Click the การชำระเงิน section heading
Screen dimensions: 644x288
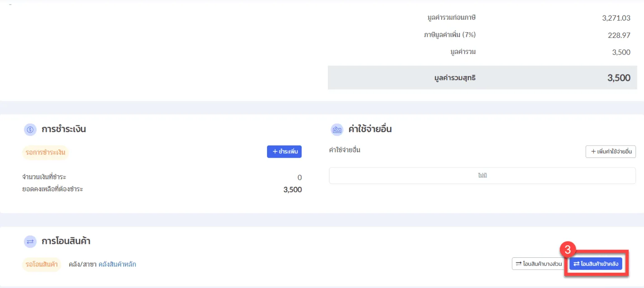coord(64,129)
